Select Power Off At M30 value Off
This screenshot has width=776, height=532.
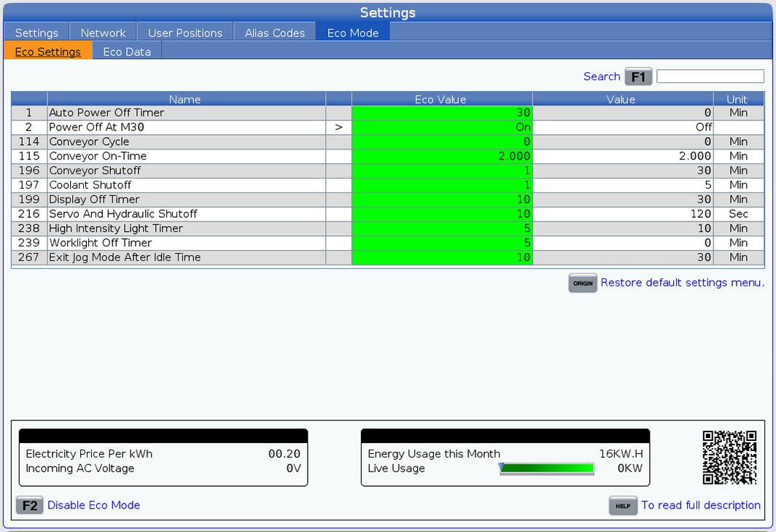623,127
